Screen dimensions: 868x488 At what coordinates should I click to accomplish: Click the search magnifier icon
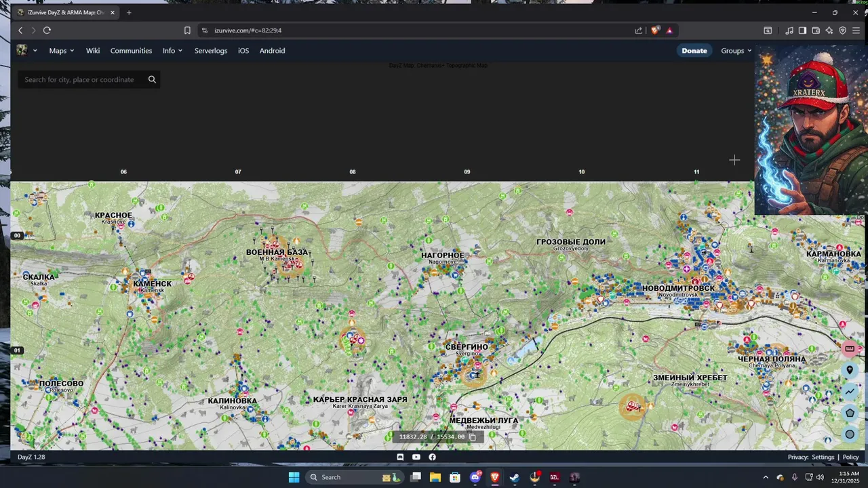(152, 79)
